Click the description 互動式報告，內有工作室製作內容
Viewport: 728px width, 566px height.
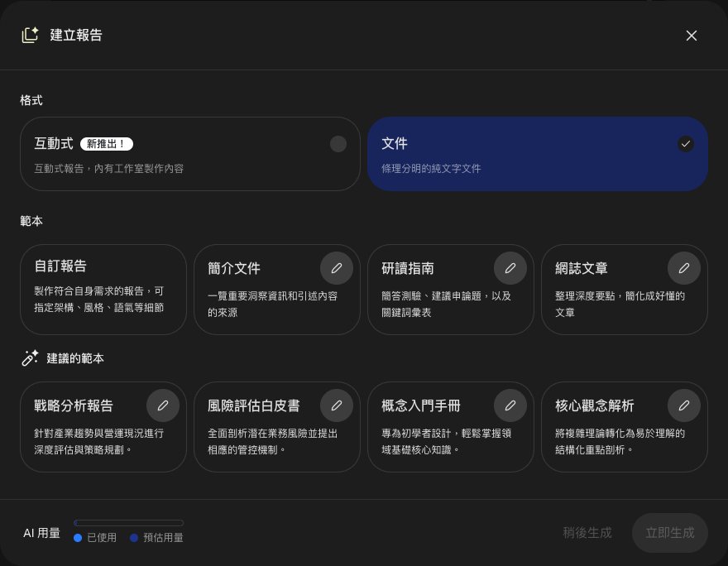(x=108, y=169)
